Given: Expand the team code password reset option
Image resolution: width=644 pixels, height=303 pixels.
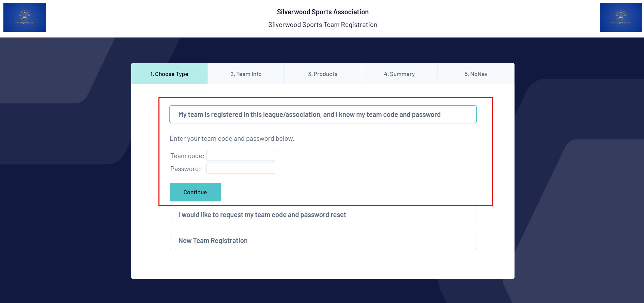Looking at the screenshot, I should [x=323, y=215].
